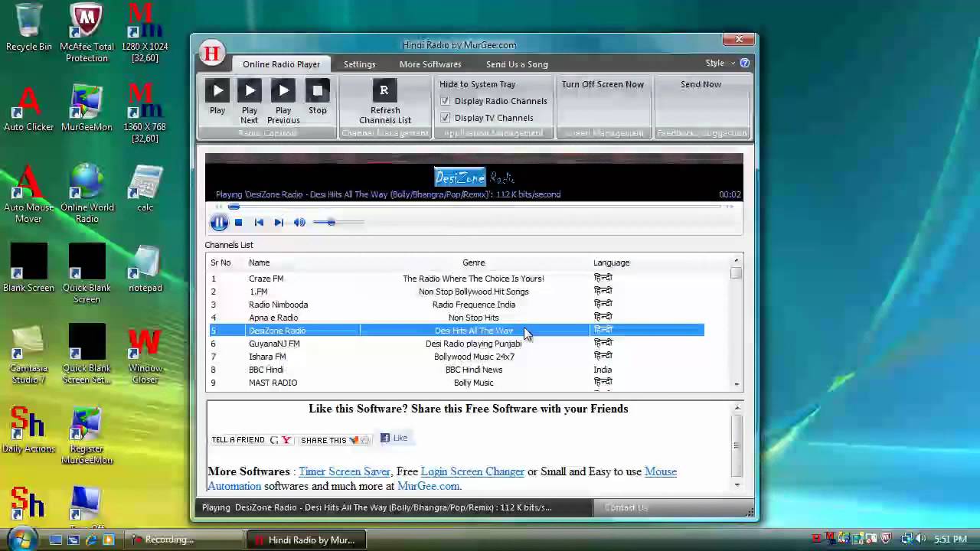
Task: Click Contact Us in status bar
Action: click(x=626, y=507)
